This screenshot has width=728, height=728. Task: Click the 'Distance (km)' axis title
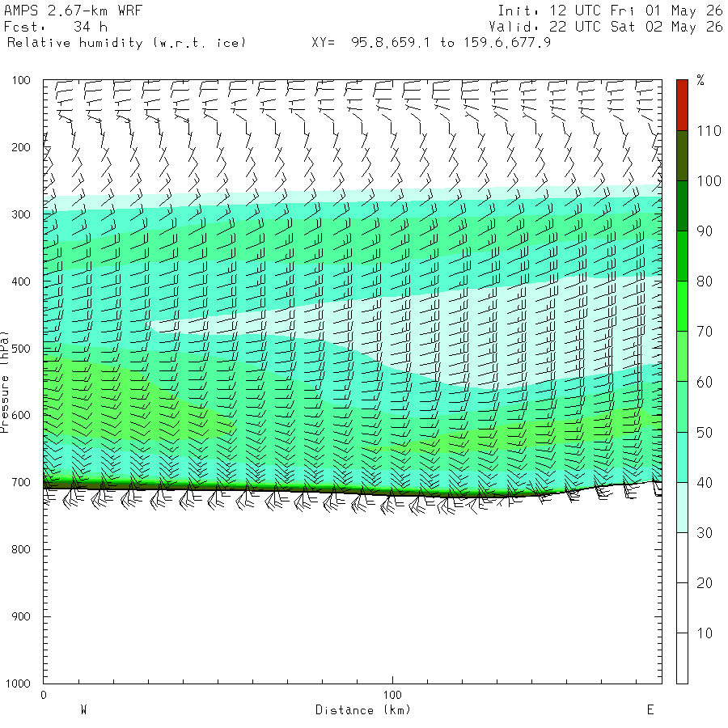coord(363,710)
